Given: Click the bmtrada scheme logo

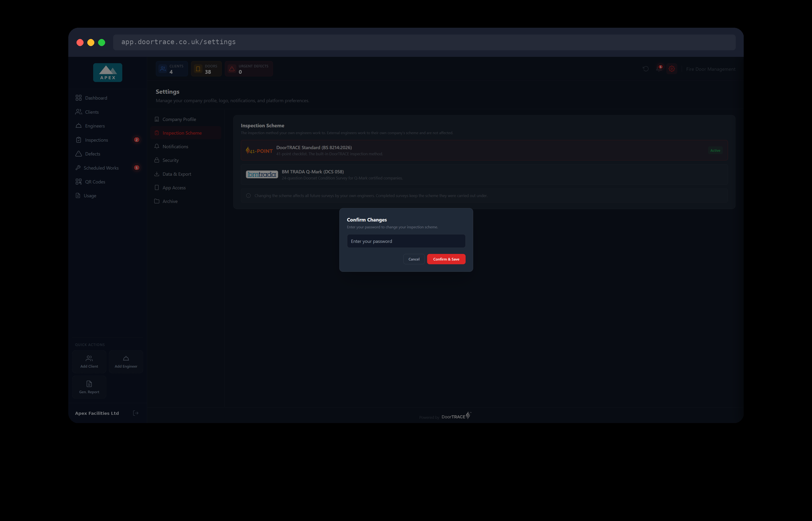Looking at the screenshot, I should [262, 175].
